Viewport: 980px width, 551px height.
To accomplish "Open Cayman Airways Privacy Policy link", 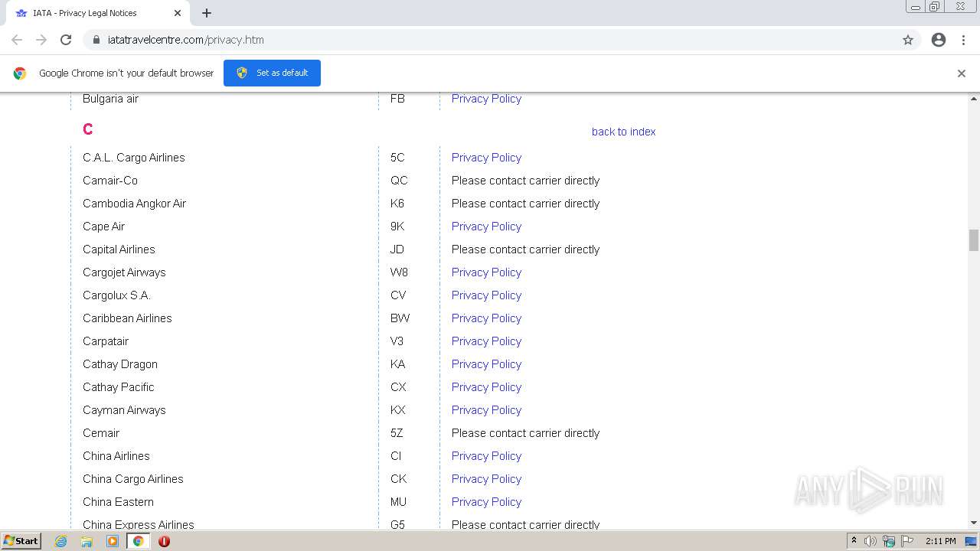I will (486, 410).
